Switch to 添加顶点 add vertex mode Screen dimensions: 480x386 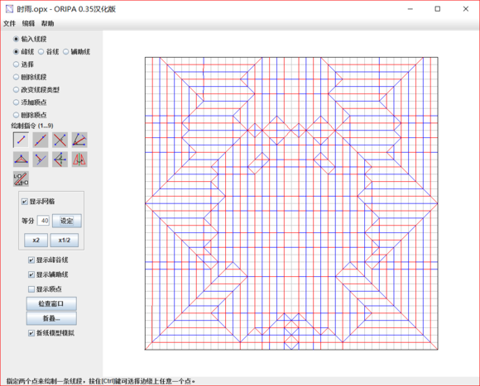pyautogui.click(x=29, y=102)
